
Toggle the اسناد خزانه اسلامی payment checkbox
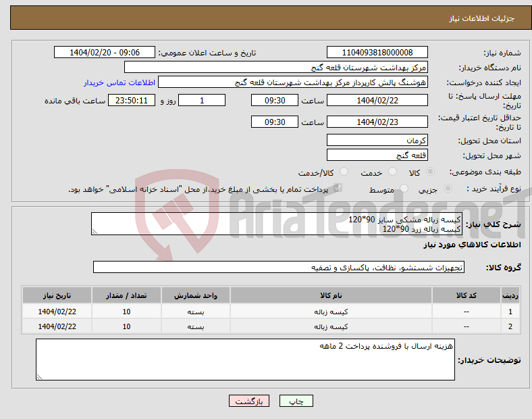(x=338, y=188)
